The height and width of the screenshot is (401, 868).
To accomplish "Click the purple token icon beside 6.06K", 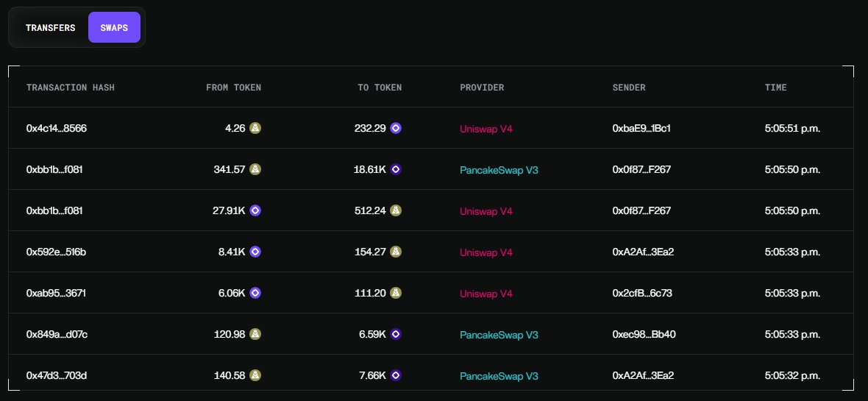I will point(255,292).
